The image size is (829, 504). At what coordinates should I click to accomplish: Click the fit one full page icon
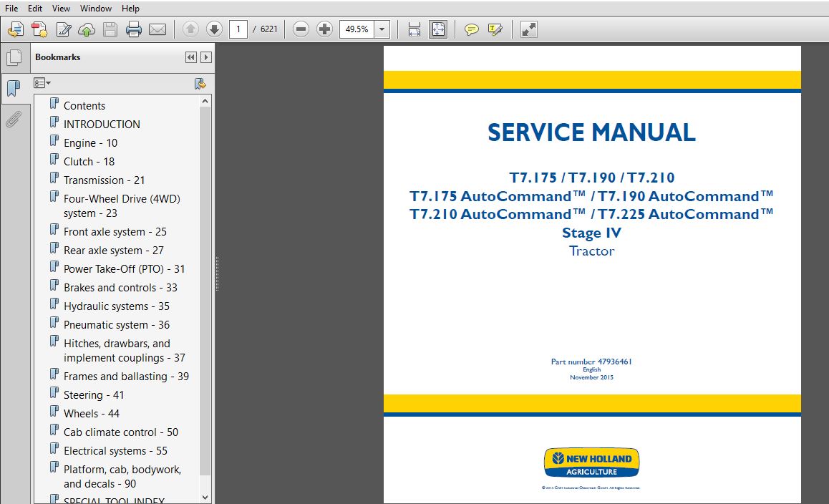click(439, 29)
